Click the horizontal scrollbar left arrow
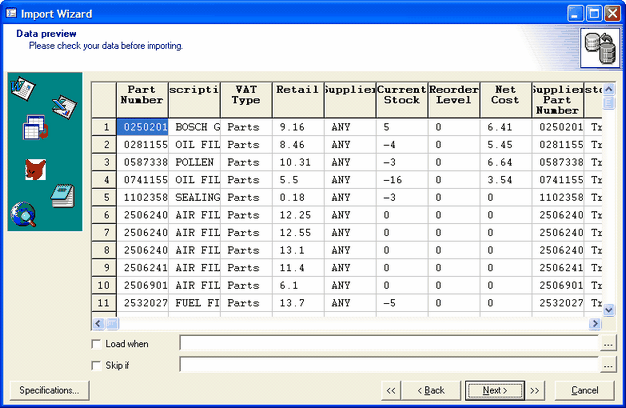626x408 pixels. click(98, 323)
